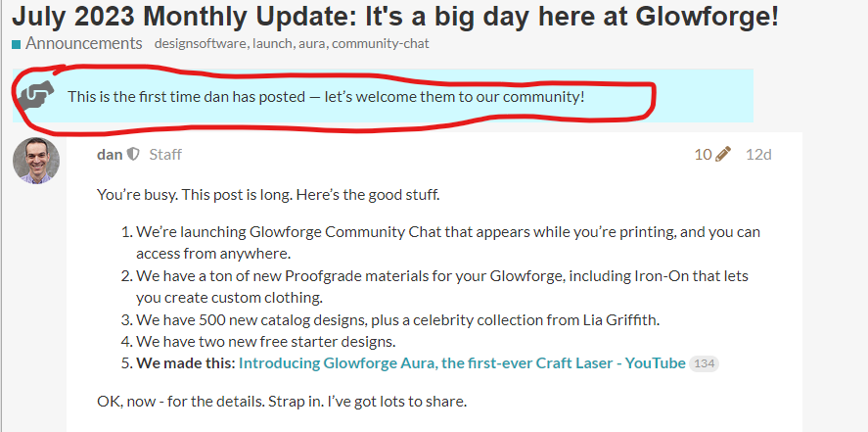The image size is (868, 432).
Task: Open dan's profile picture avatar
Action: click(36, 161)
